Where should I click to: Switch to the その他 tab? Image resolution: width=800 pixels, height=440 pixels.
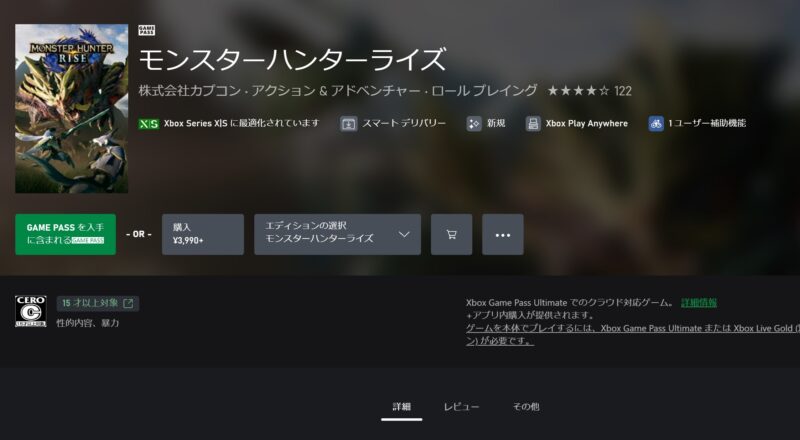(526, 407)
